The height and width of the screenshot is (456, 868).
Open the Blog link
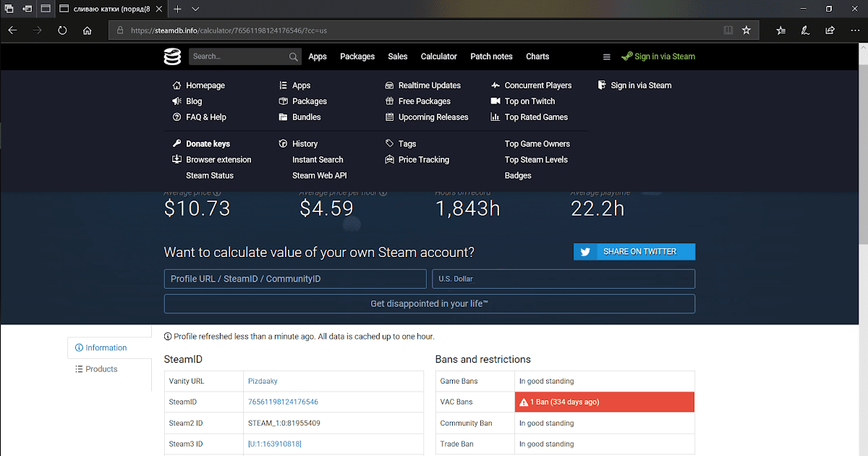pyautogui.click(x=187, y=101)
